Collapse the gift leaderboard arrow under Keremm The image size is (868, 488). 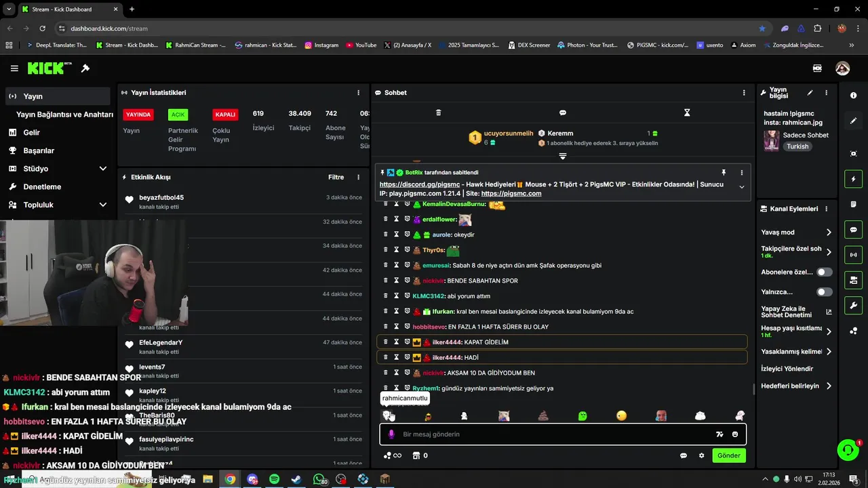coord(563,156)
